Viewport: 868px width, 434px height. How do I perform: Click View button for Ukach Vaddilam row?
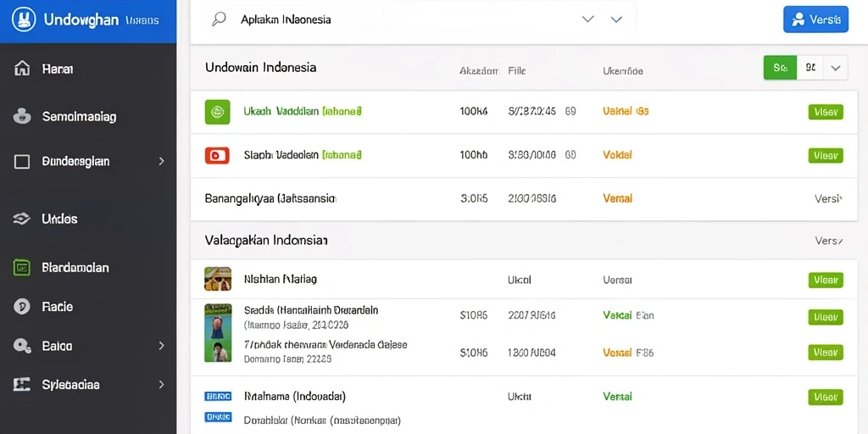[826, 112]
